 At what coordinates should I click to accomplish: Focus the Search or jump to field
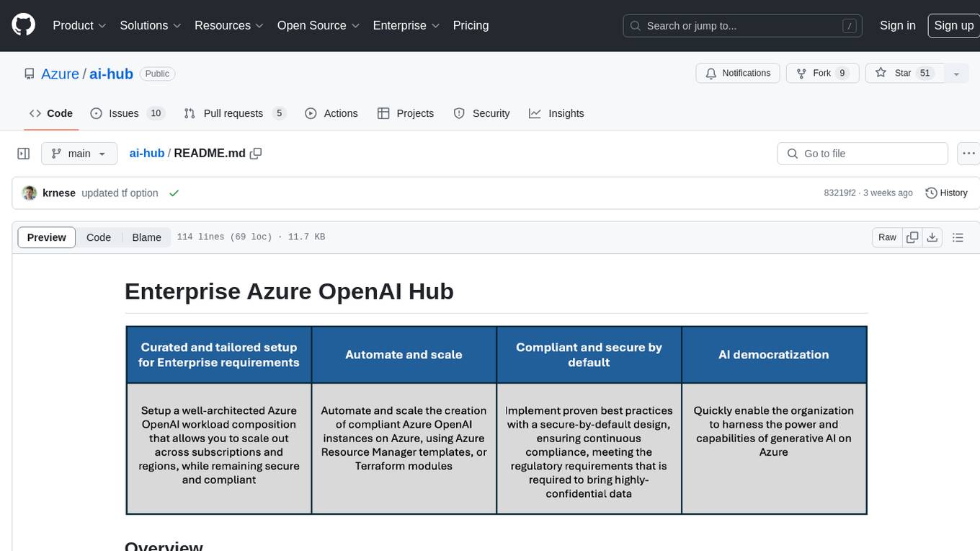(742, 26)
